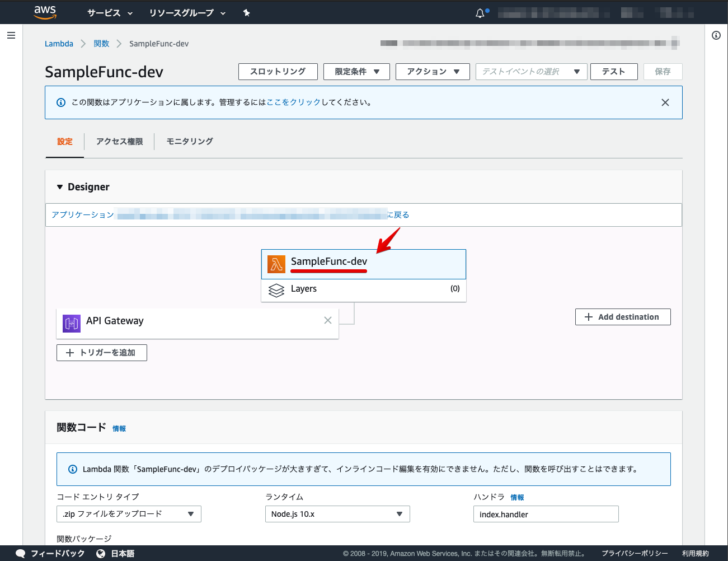This screenshot has height=561, width=728.
Task: Switch to the アクセス権限 tab
Action: point(119,142)
